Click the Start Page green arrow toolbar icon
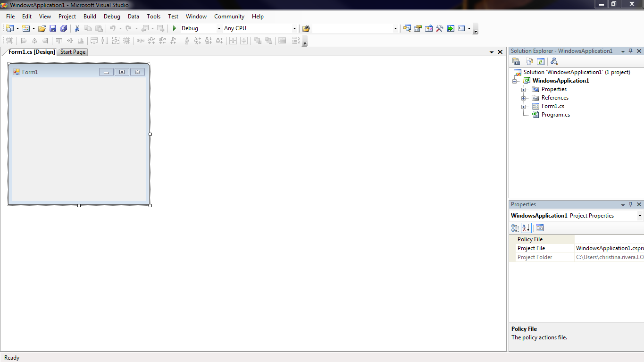Screen dimensions: 644x362 (x=451, y=28)
